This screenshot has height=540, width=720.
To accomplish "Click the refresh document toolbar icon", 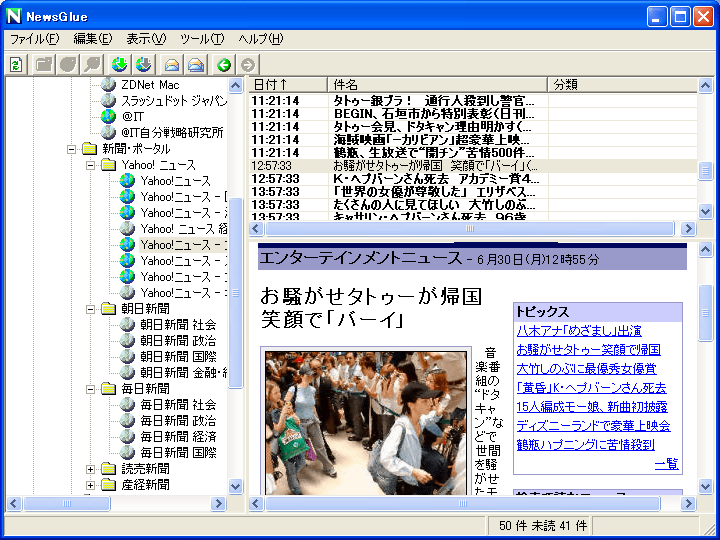I will [x=17, y=65].
